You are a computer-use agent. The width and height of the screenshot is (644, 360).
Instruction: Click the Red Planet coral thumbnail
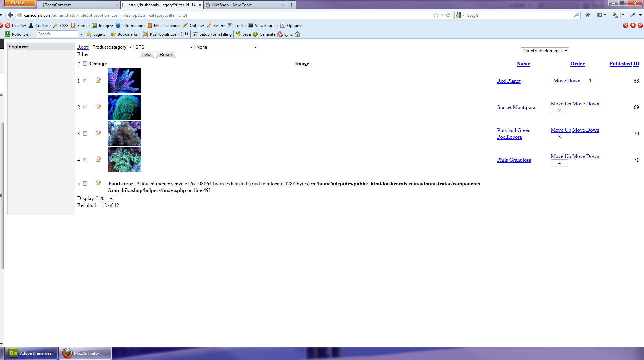124,81
